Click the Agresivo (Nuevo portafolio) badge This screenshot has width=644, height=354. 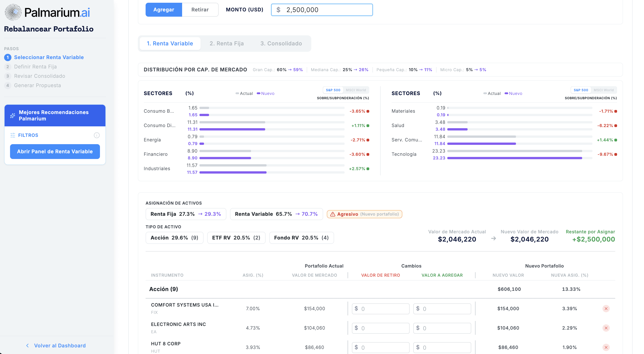coord(364,214)
